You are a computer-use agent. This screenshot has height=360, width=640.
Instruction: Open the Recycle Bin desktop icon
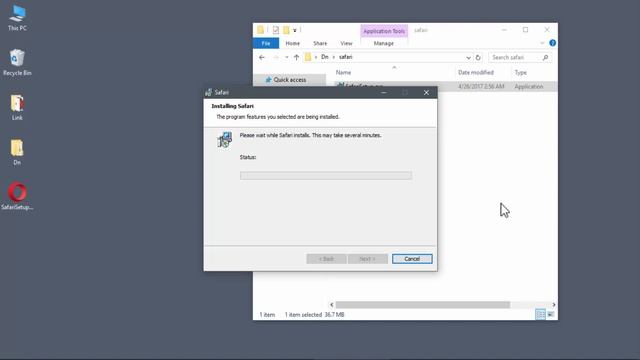pyautogui.click(x=17, y=62)
